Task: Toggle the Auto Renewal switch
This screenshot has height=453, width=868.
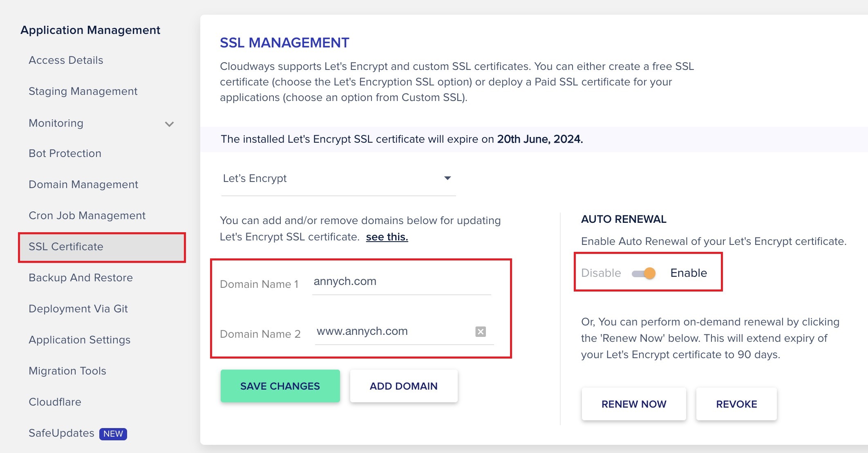Action: tap(644, 273)
